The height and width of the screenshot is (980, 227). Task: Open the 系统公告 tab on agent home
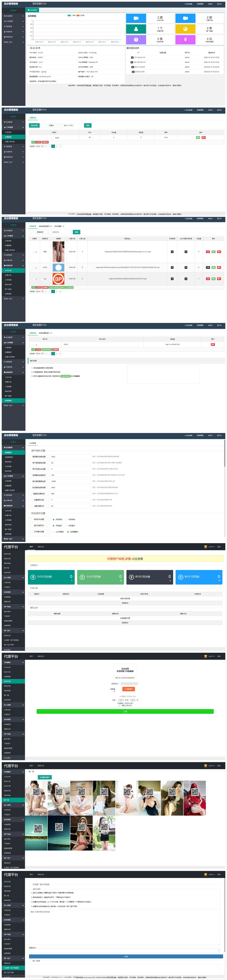click(41, 547)
